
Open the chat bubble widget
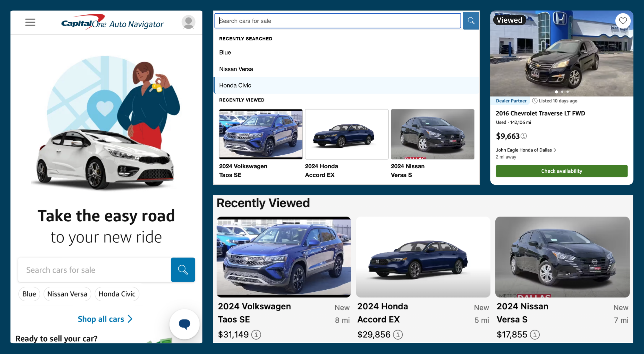click(x=184, y=324)
